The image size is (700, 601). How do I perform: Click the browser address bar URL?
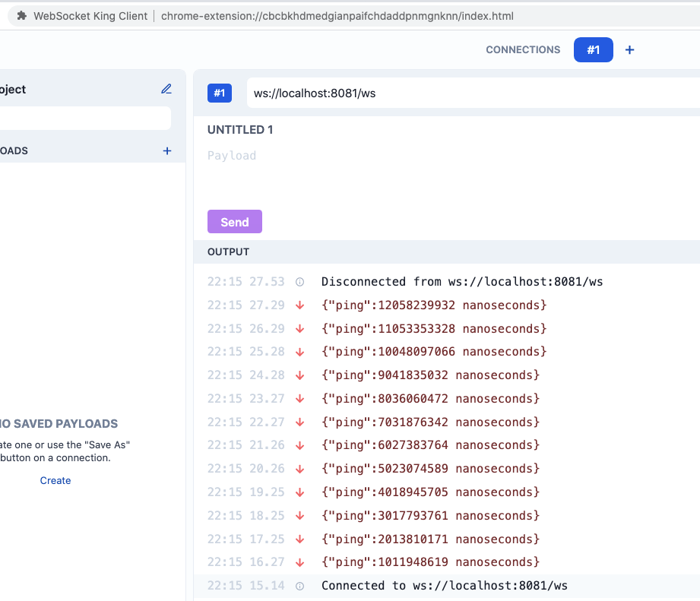337,16
